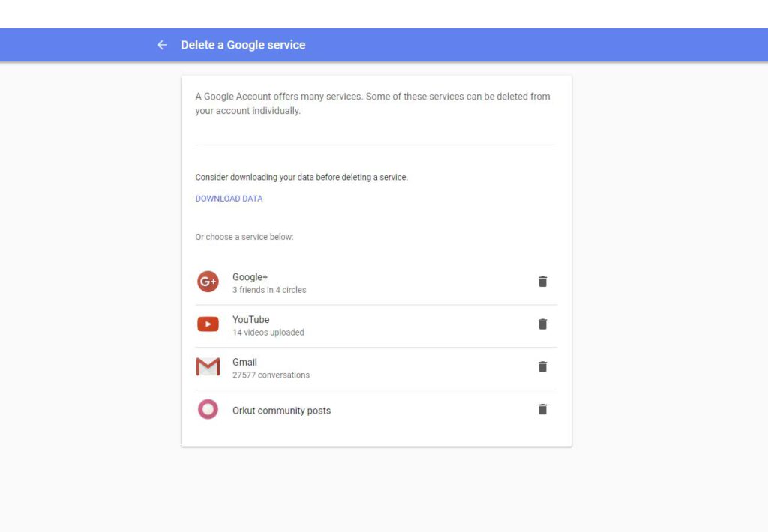
Task: Click 'Consider downloading your data' sentence
Action: click(301, 177)
